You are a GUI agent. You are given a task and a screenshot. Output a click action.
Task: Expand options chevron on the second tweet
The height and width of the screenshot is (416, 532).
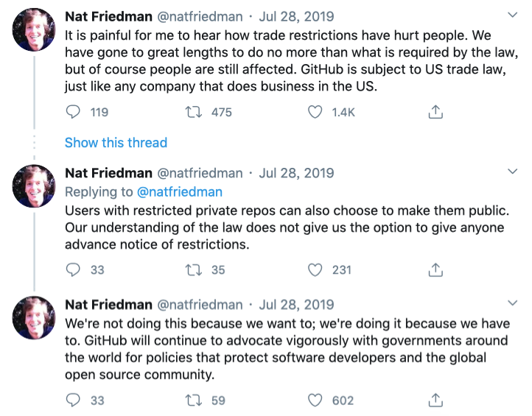click(x=514, y=172)
